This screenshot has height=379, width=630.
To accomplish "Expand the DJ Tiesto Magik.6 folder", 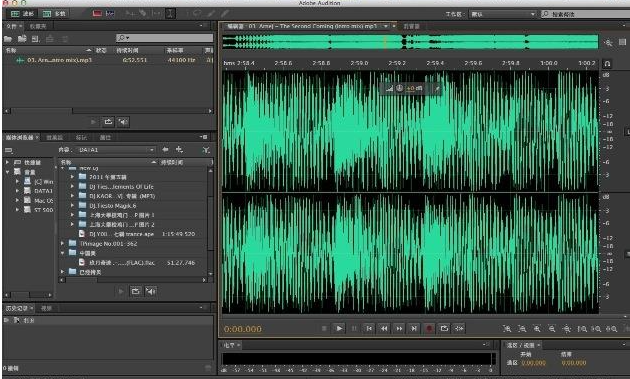I will [x=72, y=205].
